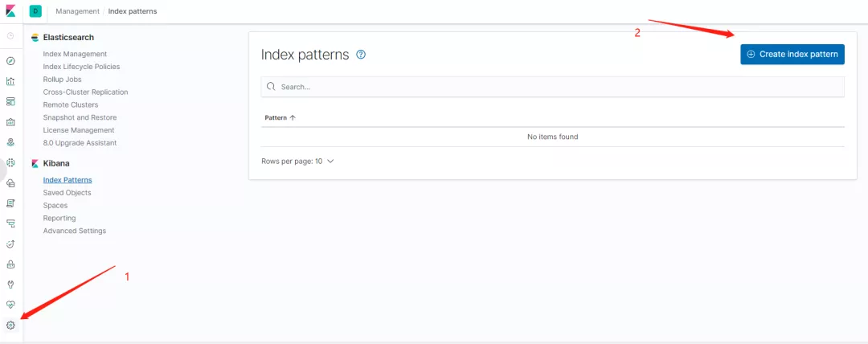The width and height of the screenshot is (868, 344).
Task: Select Saved Objects under Kibana
Action: coord(67,193)
